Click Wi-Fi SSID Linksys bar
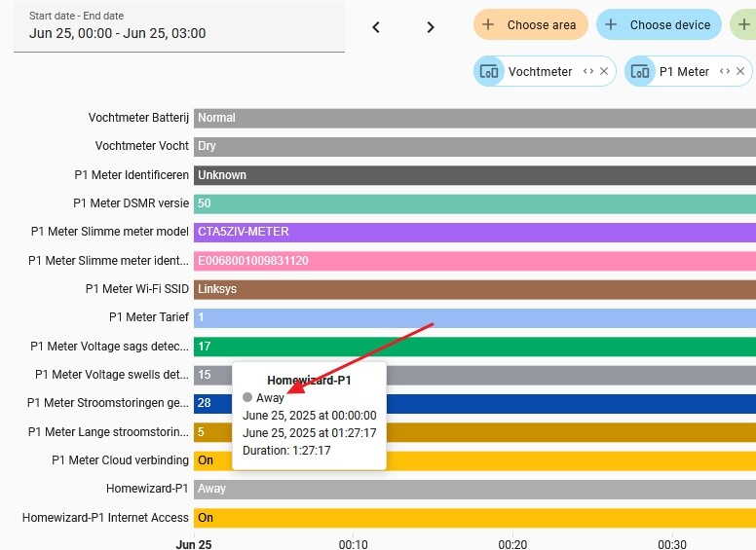 [x=474, y=289]
